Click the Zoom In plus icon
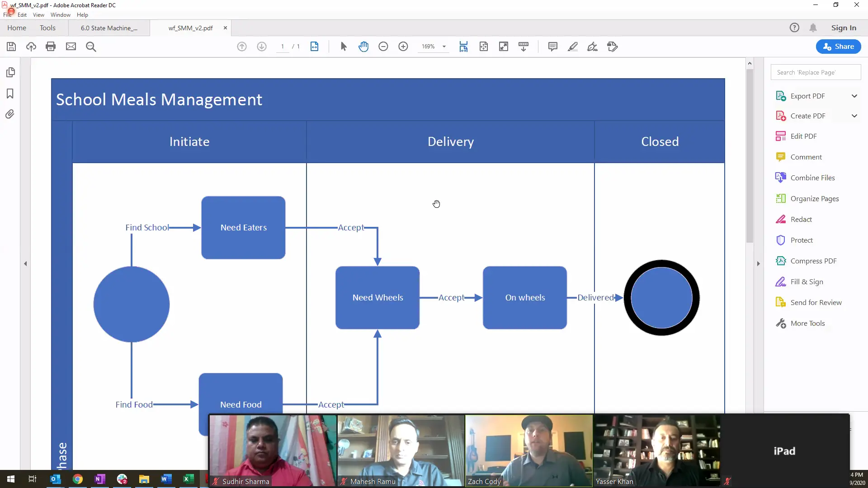The width and height of the screenshot is (868, 488). (x=403, y=47)
